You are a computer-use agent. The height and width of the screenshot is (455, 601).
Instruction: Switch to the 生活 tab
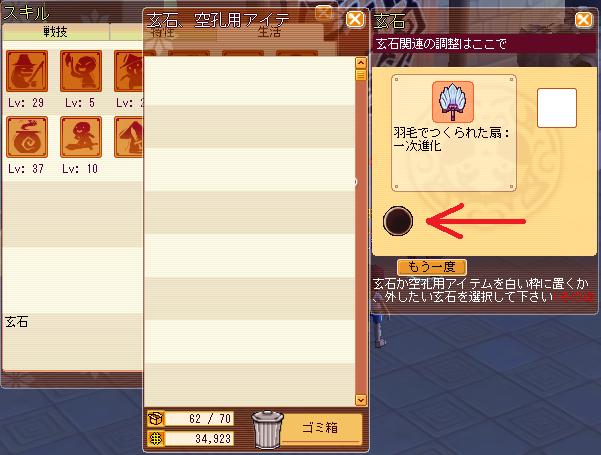tap(269, 32)
